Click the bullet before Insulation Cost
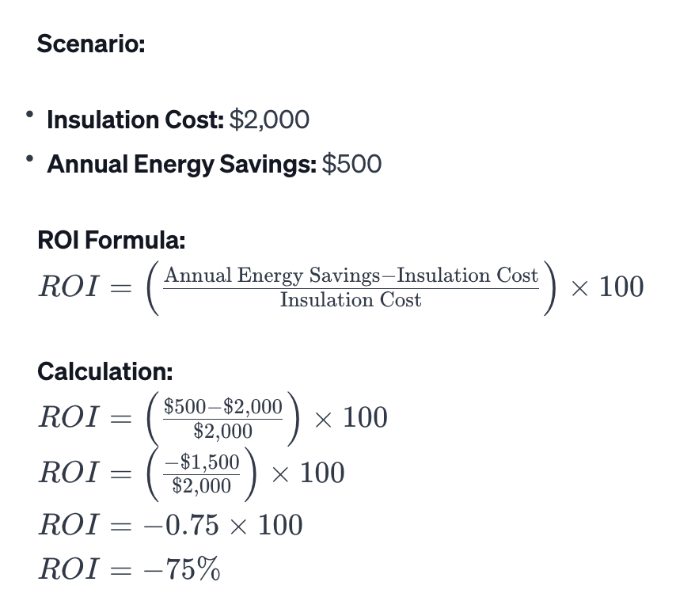This screenshot has width=695, height=616. point(30,116)
